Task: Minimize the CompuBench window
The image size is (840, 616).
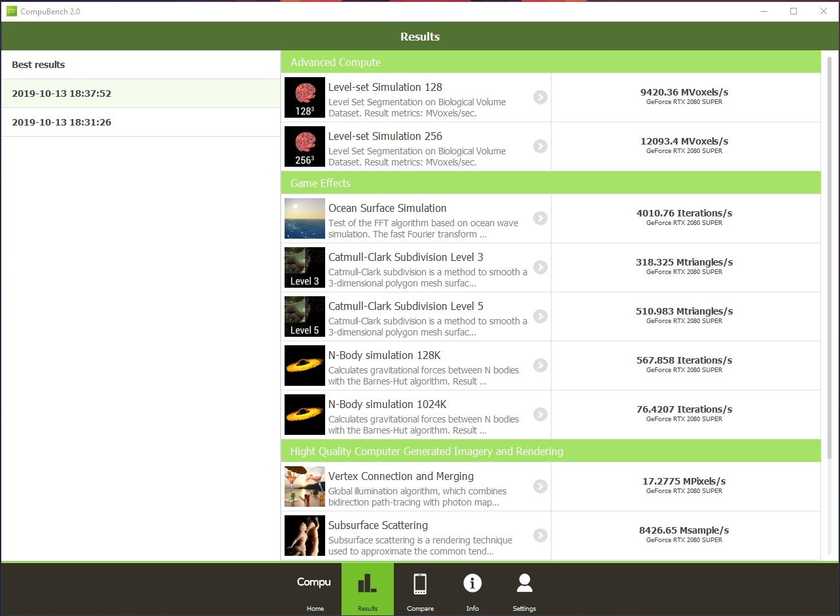Action: coord(763,11)
